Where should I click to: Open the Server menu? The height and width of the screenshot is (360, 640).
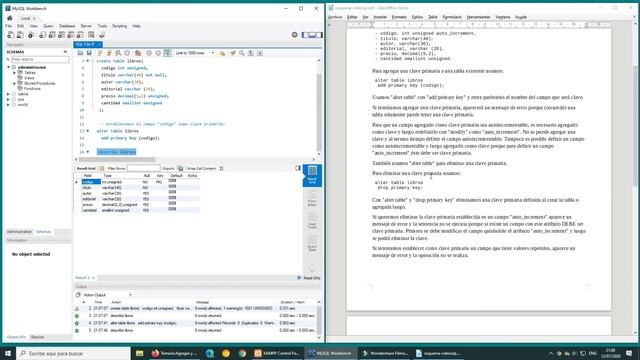click(86, 26)
